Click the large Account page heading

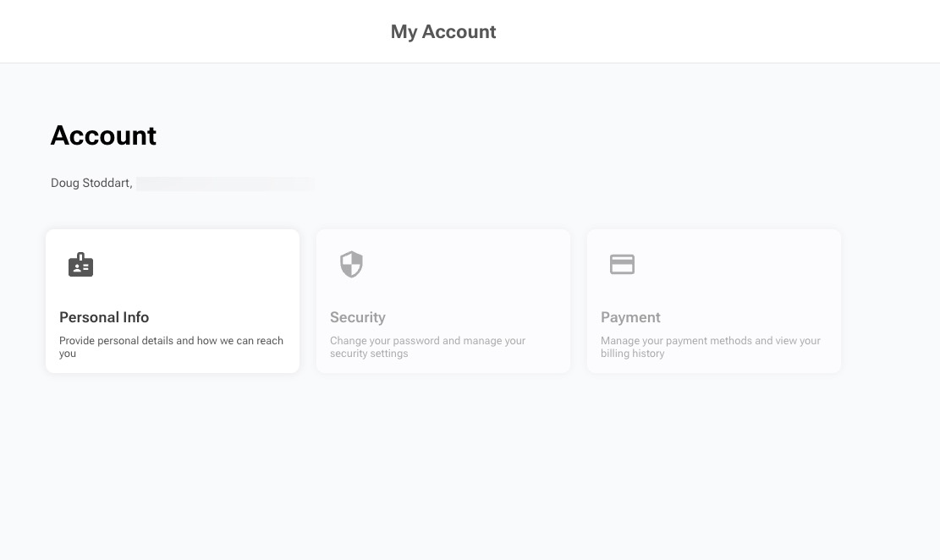coord(103,135)
